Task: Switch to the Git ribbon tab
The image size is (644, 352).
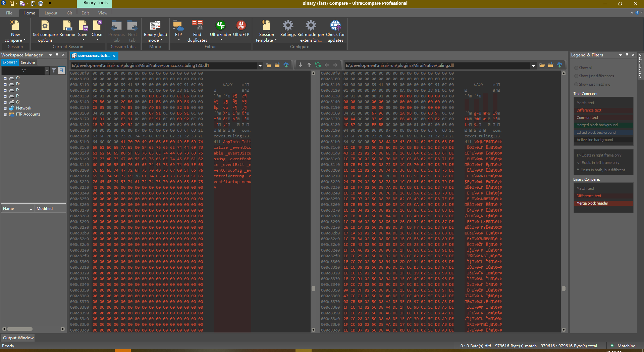Action: pyautogui.click(x=69, y=13)
